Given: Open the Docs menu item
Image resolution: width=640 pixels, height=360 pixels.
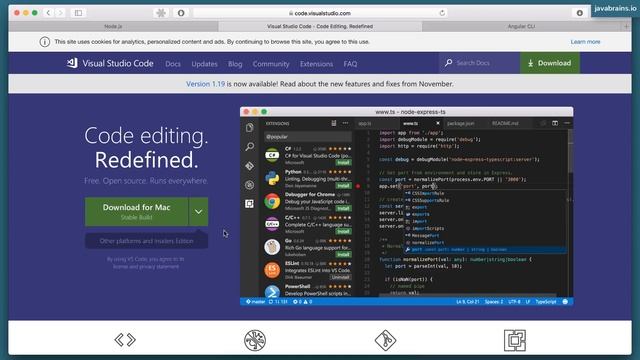Looking at the screenshot, I should coord(173,64).
